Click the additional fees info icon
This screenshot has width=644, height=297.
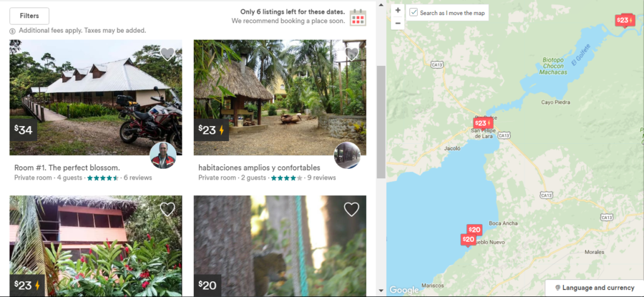pos(13,31)
